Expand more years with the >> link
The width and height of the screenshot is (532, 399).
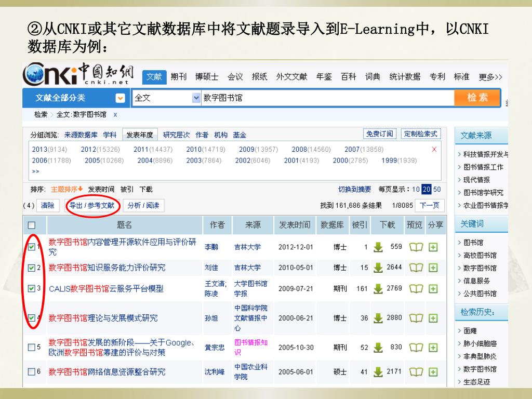35,171
